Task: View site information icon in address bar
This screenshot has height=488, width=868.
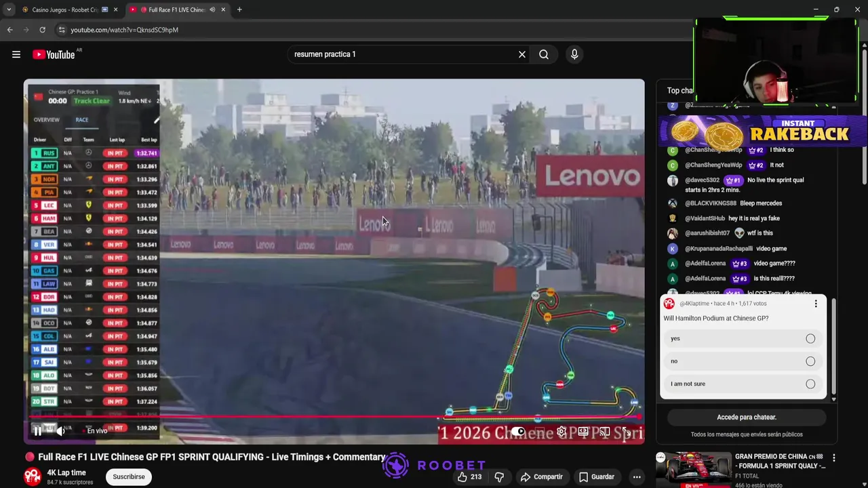Action: tap(62, 30)
